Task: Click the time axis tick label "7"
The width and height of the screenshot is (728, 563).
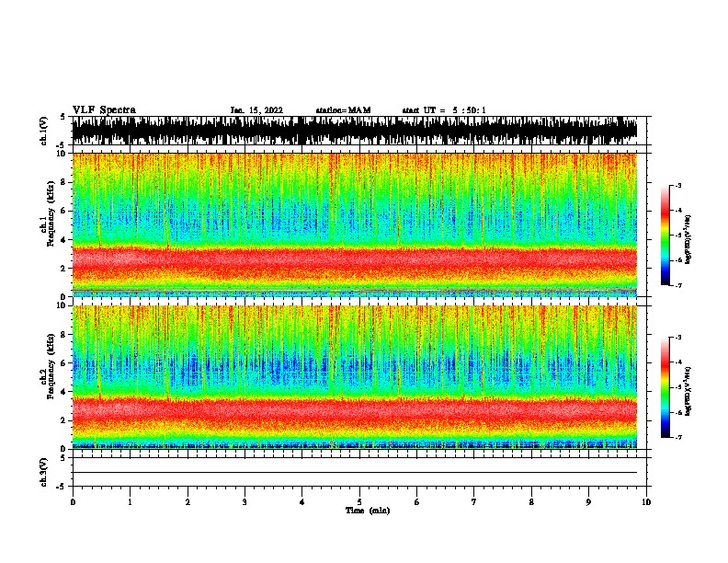Action: (x=474, y=502)
